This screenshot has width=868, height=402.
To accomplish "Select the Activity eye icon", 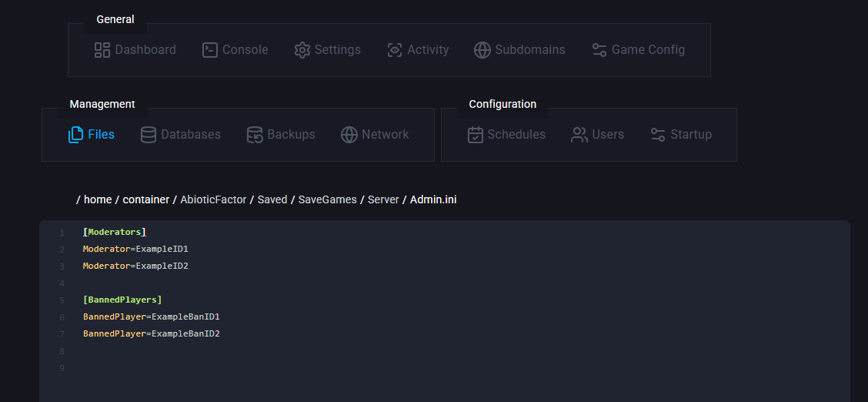I will [x=395, y=50].
